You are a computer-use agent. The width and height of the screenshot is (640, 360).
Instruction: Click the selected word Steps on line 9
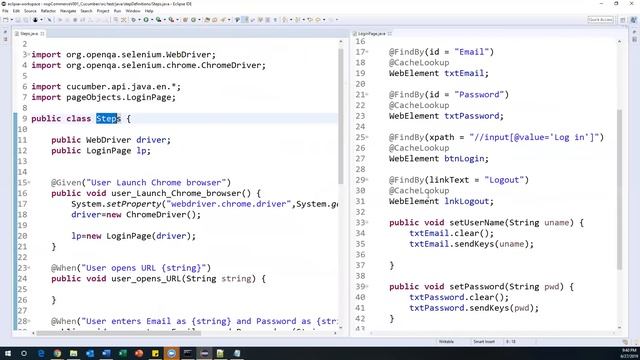[x=108, y=118]
